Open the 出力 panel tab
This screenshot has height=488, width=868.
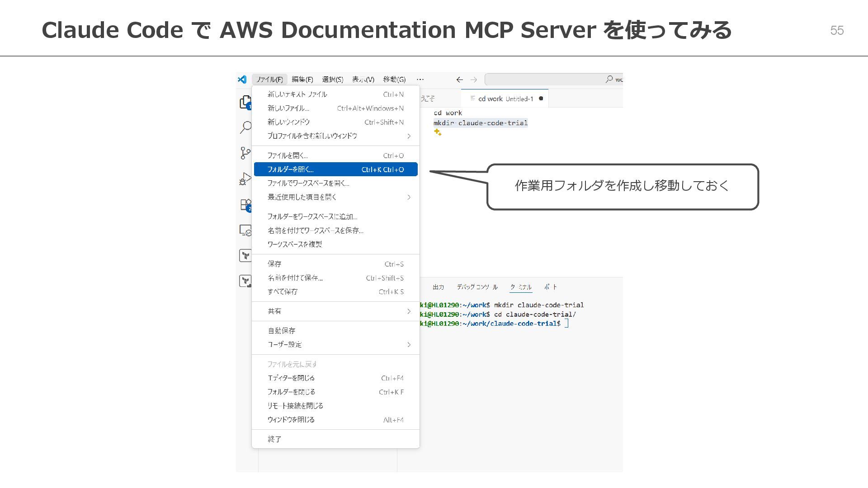438,287
